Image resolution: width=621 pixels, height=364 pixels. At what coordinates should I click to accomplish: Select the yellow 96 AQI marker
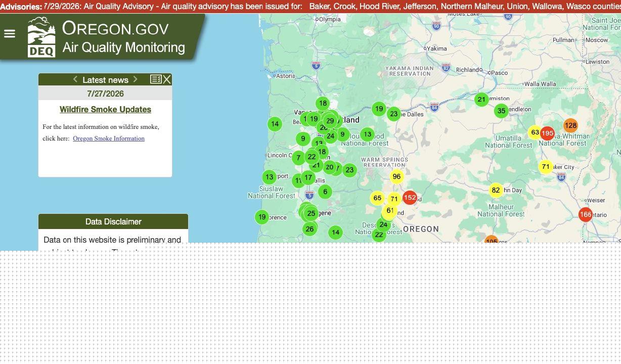tap(396, 176)
